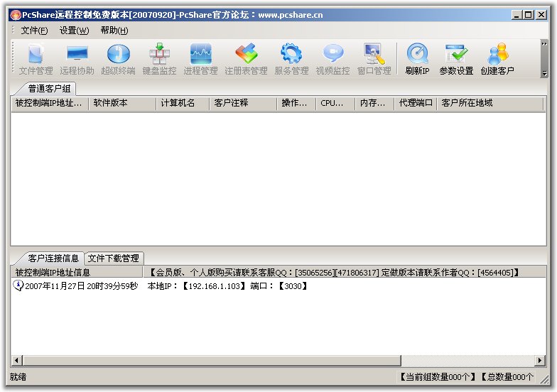The height and width of the screenshot is (392, 557).
Task: Click the PcShare title bar app icon
Action: (x=16, y=15)
